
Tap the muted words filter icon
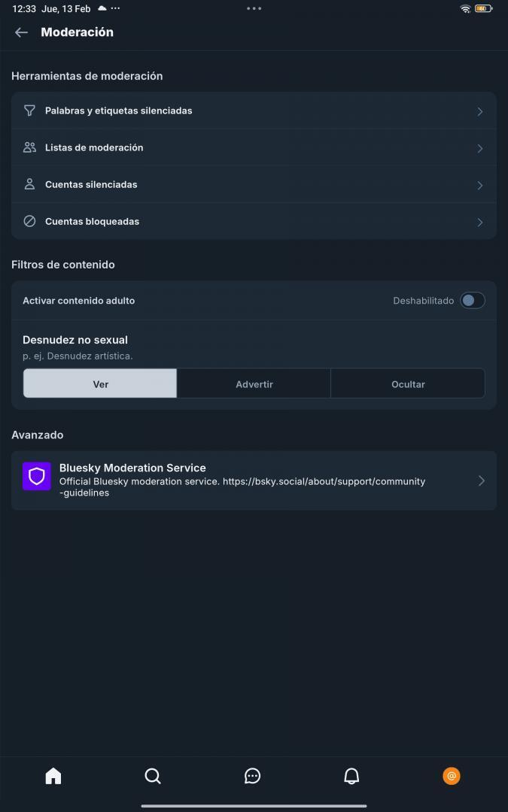point(29,111)
